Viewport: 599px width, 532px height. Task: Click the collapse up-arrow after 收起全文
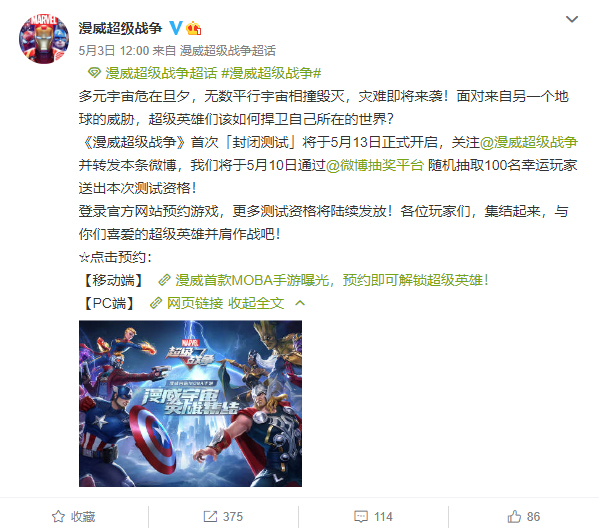pyautogui.click(x=300, y=303)
